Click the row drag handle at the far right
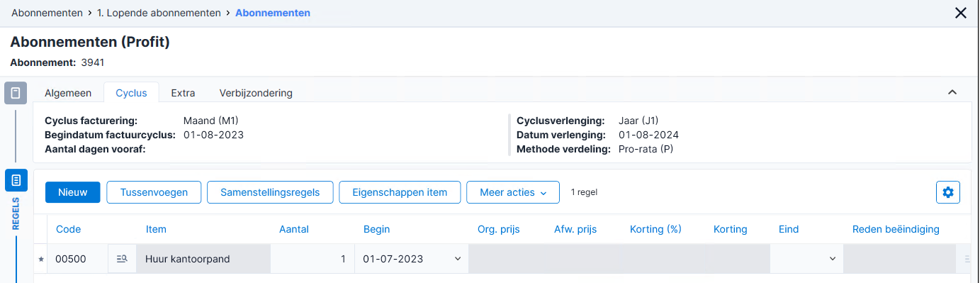980x283 pixels. (x=967, y=260)
